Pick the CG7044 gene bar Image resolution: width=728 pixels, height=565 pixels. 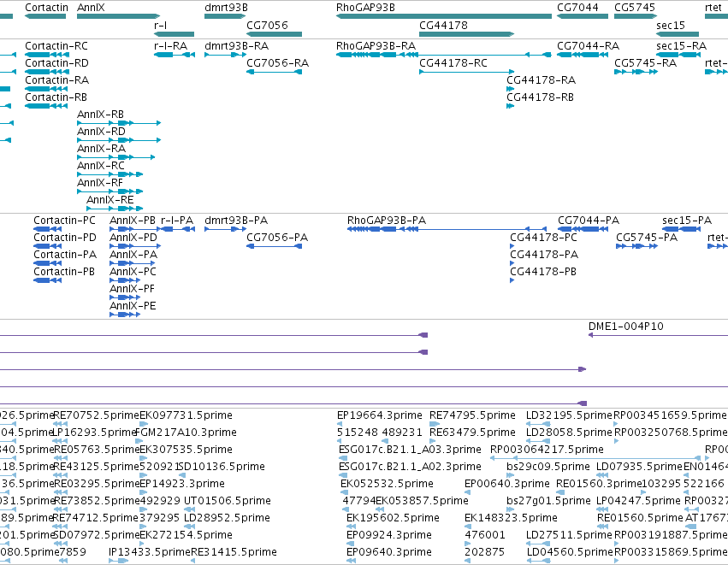(583, 16)
